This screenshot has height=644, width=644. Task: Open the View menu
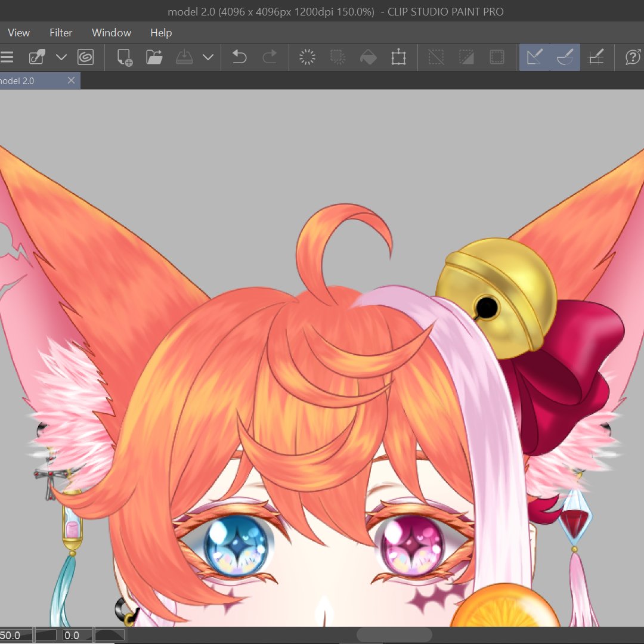18,32
